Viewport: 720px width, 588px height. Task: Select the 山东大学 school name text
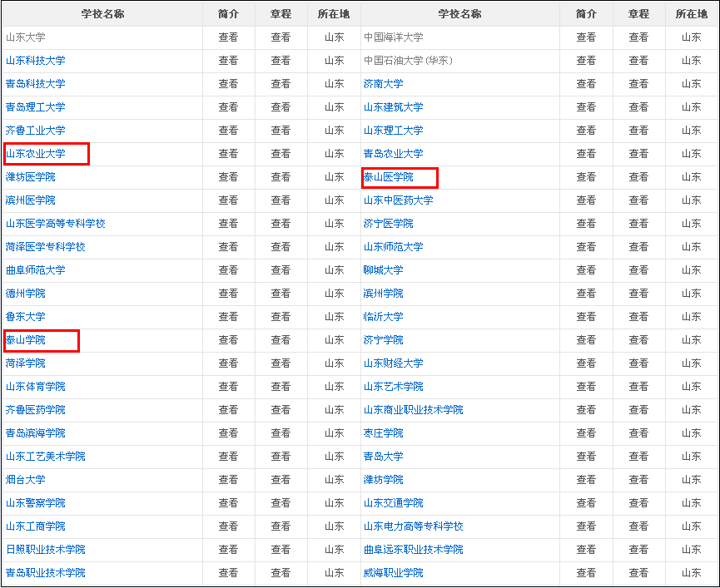click(x=25, y=37)
